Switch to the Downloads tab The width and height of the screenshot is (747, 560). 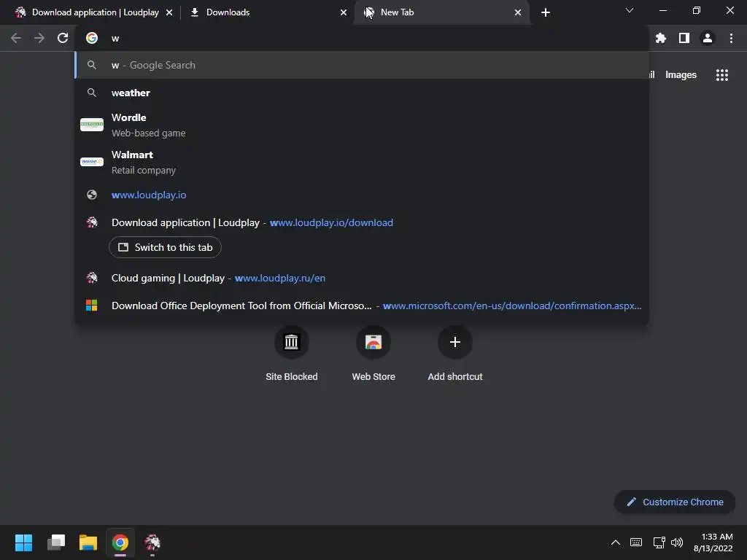click(267, 12)
